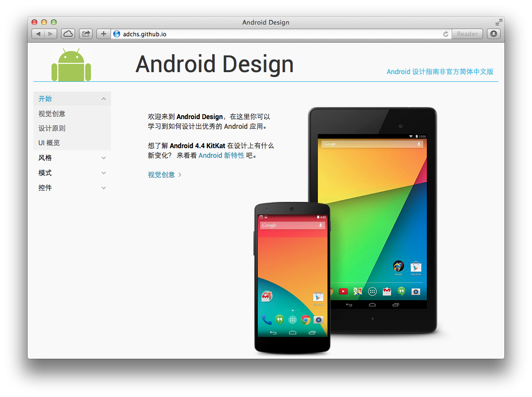The height and width of the screenshot is (397, 532).
Task: Follow the 视觉创意 next-page link
Action: pos(161,175)
